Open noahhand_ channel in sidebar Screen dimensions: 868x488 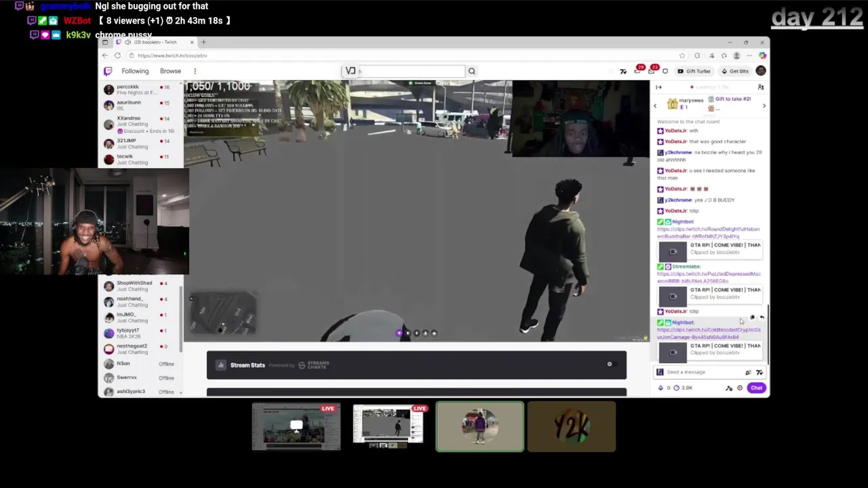pyautogui.click(x=140, y=301)
